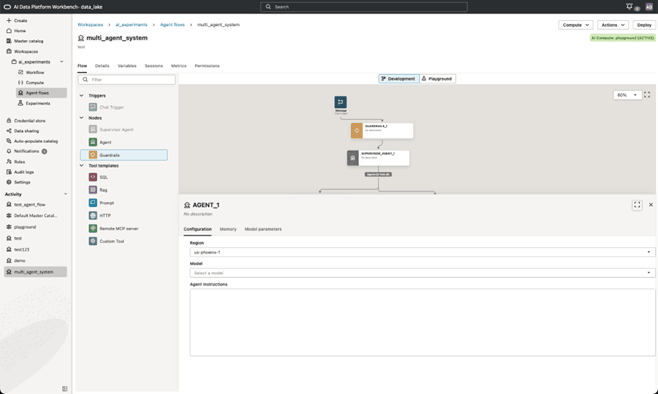Collapse the left sidebar panel

pos(65,389)
